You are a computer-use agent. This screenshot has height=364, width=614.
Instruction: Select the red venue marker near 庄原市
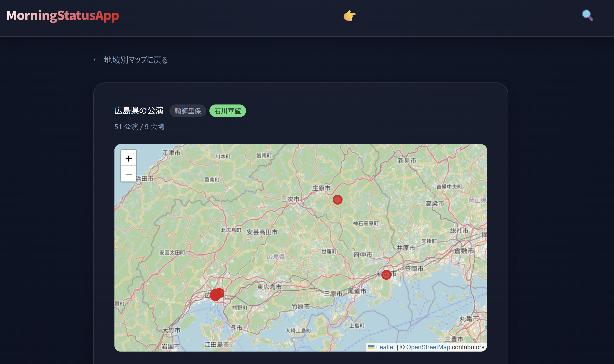pos(337,200)
